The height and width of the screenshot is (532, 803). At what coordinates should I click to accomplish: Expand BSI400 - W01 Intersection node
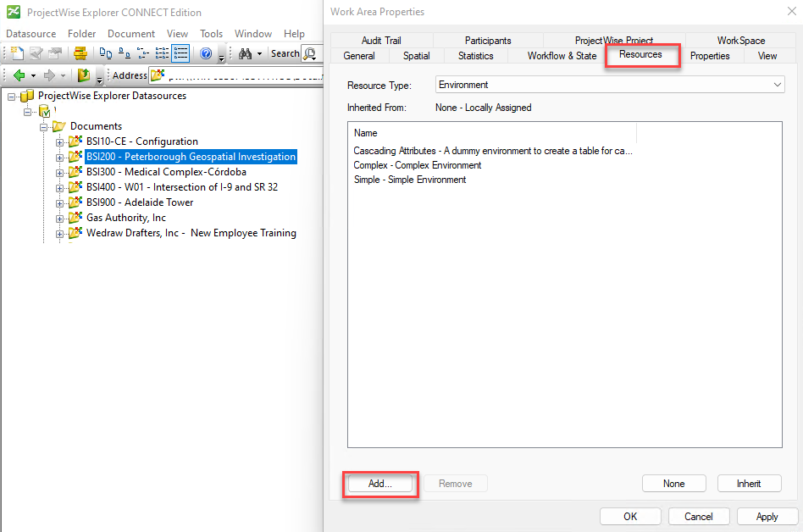(59, 188)
